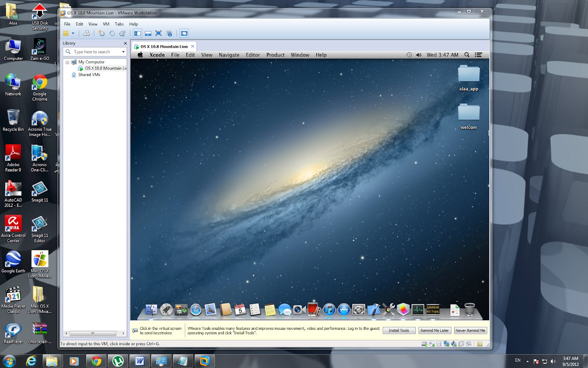Show hidden tray icons arrow
The width and height of the screenshot is (588, 368).
pos(527,361)
